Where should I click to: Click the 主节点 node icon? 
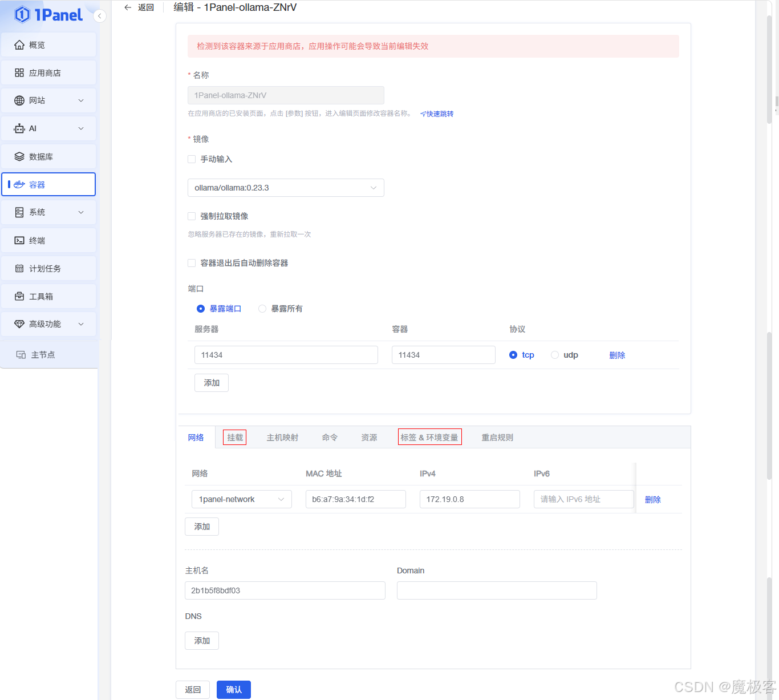(x=21, y=355)
